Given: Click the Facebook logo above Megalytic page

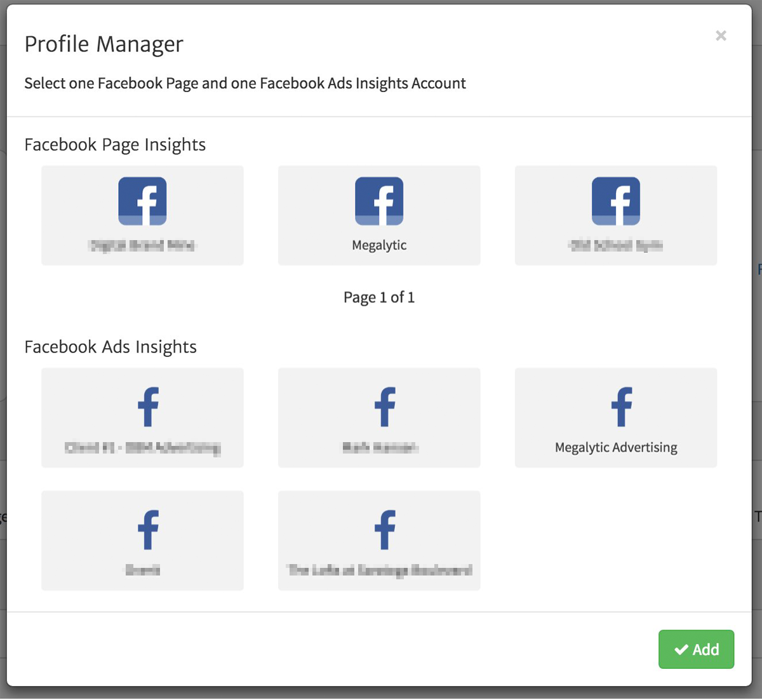Looking at the screenshot, I should click(379, 201).
